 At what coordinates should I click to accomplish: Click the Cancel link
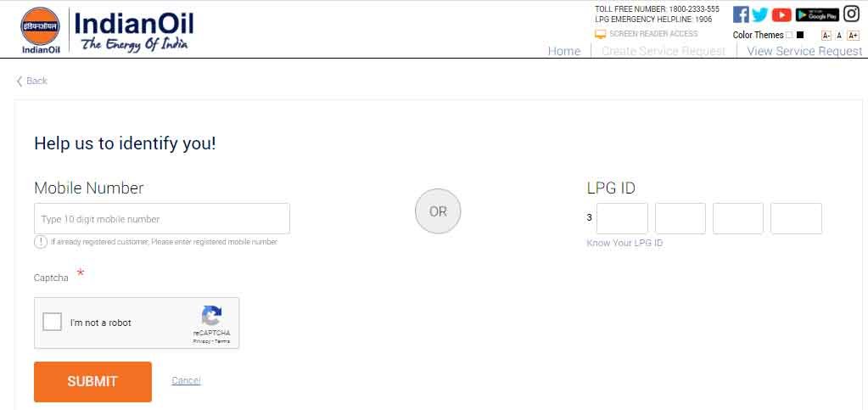186,380
